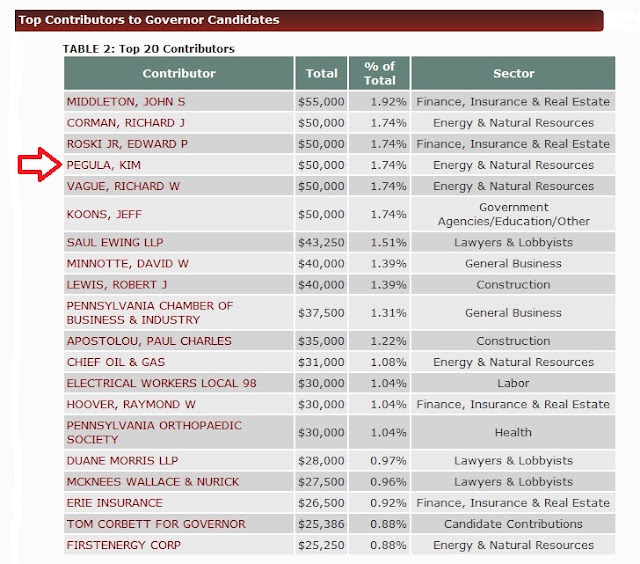Viewport: 640px width, 564px height.
Task: Open ERIE INSURANCE contributor link
Action: click(114, 503)
